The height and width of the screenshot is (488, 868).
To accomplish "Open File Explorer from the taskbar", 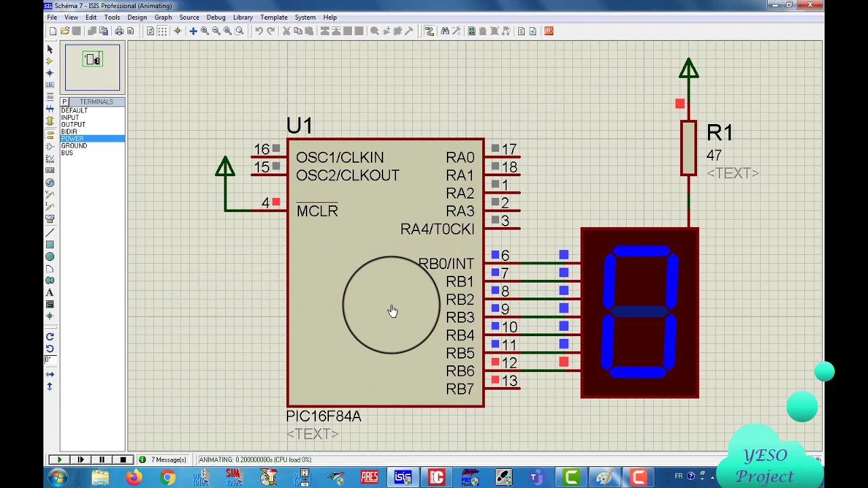I will click(x=100, y=477).
